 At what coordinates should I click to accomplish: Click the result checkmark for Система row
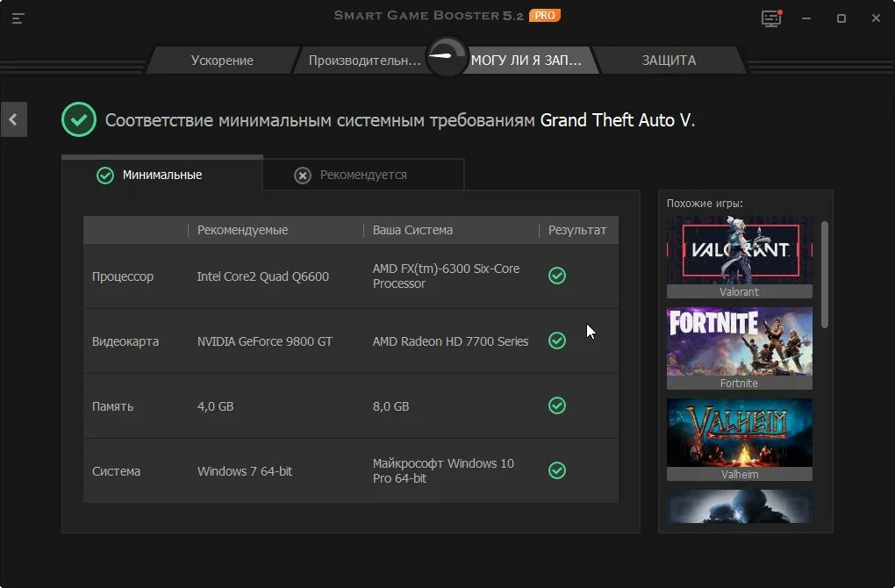coord(557,470)
